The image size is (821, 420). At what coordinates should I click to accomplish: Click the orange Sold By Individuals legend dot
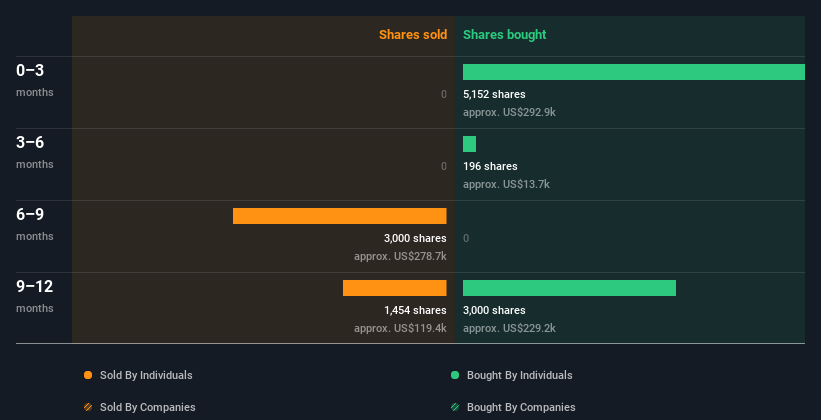click(88, 375)
